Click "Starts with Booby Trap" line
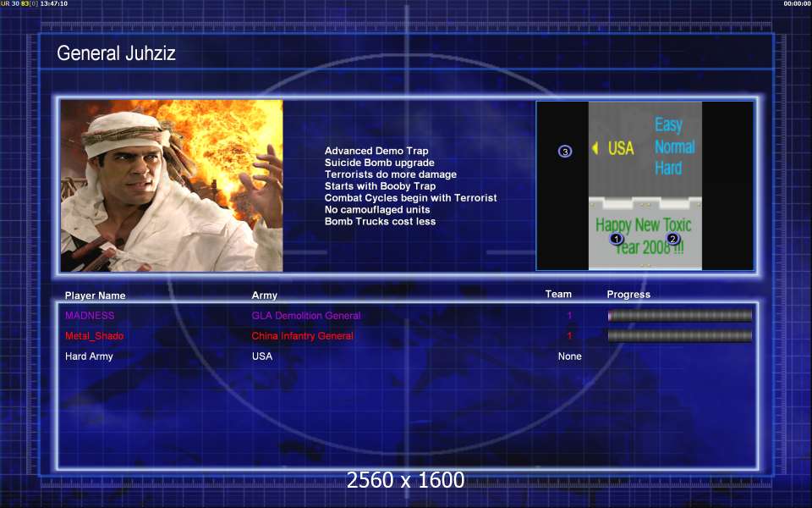 [x=380, y=186]
